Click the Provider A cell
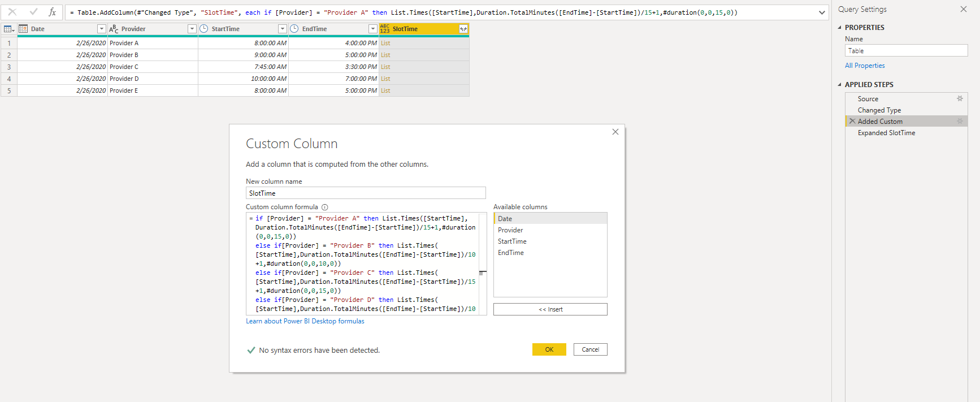Image resolution: width=980 pixels, height=402 pixels. pyautogui.click(x=153, y=43)
